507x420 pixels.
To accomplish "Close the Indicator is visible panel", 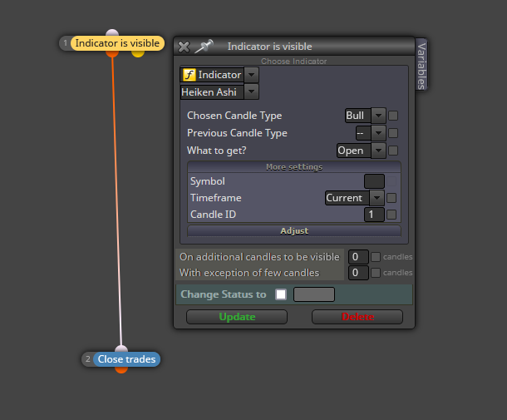I will [x=184, y=47].
